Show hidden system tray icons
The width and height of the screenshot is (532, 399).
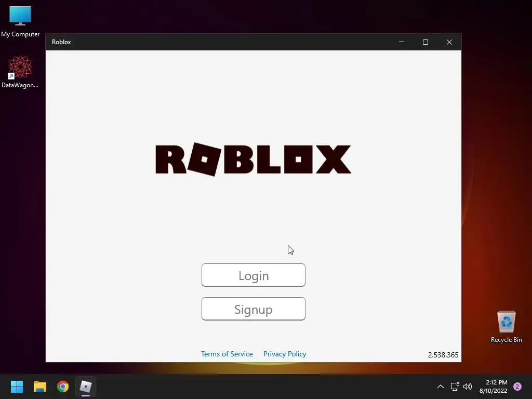[x=441, y=387]
